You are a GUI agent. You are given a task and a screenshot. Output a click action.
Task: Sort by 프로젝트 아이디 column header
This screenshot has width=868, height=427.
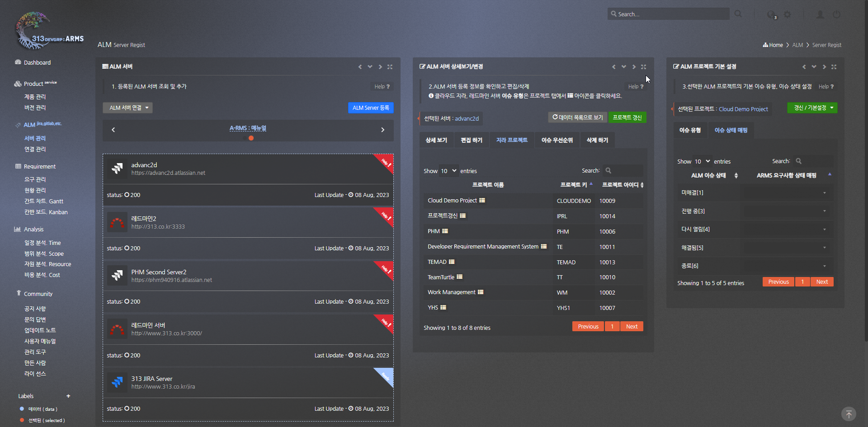tap(623, 185)
